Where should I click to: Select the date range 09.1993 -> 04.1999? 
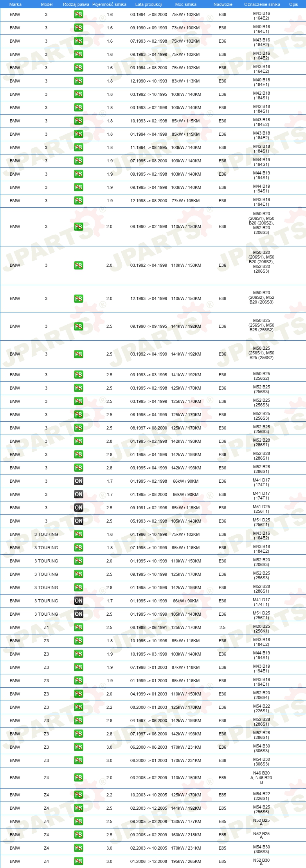pyautogui.click(x=149, y=54)
